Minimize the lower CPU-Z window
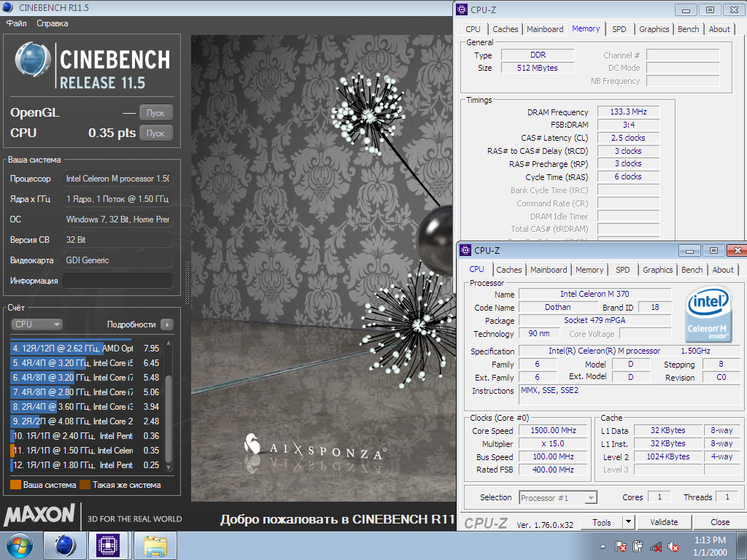The height and width of the screenshot is (560, 747). click(x=689, y=251)
